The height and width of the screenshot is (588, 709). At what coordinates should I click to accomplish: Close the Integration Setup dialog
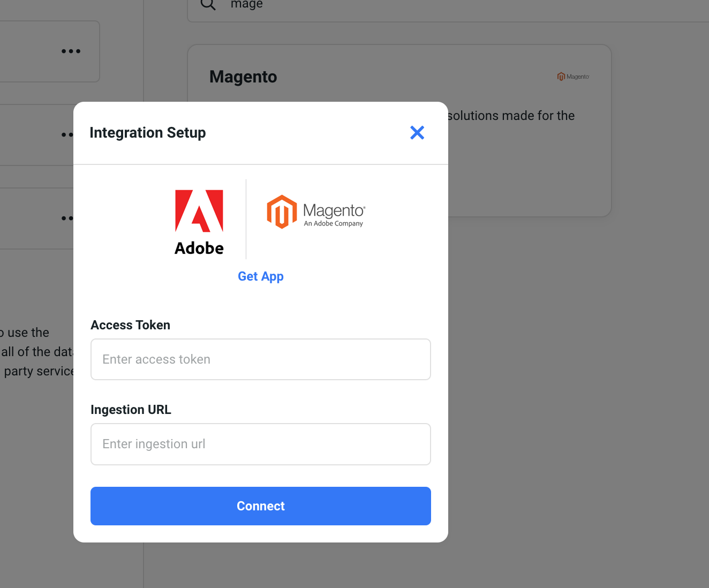[x=417, y=133]
